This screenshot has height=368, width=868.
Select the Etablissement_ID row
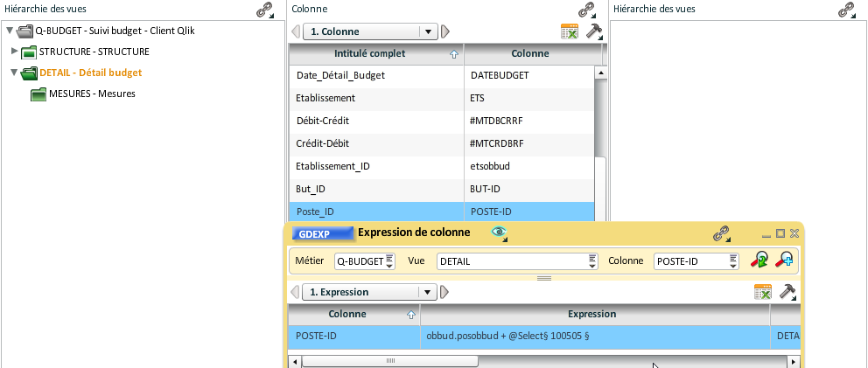tap(442, 166)
